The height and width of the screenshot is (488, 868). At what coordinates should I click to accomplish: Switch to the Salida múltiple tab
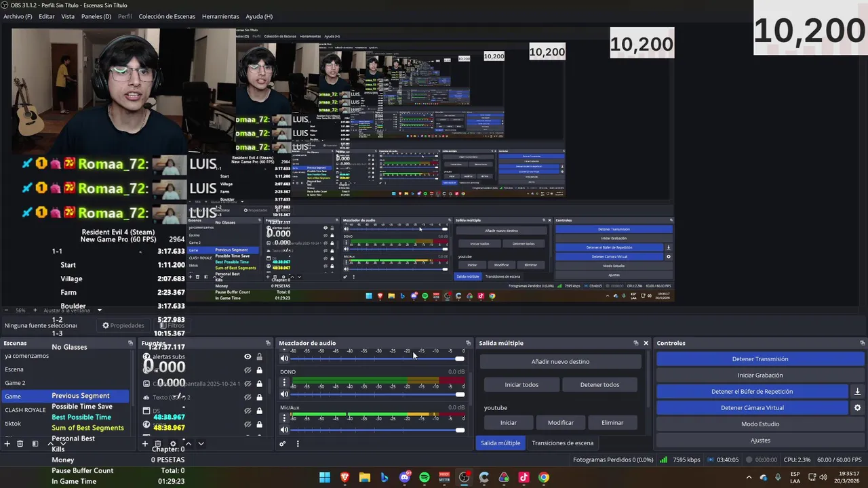point(500,443)
